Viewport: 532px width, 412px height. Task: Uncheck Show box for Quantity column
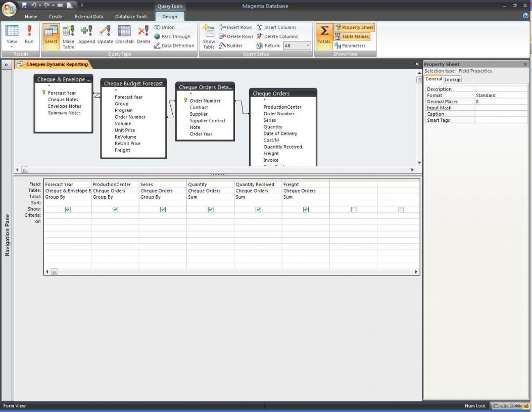(211, 209)
